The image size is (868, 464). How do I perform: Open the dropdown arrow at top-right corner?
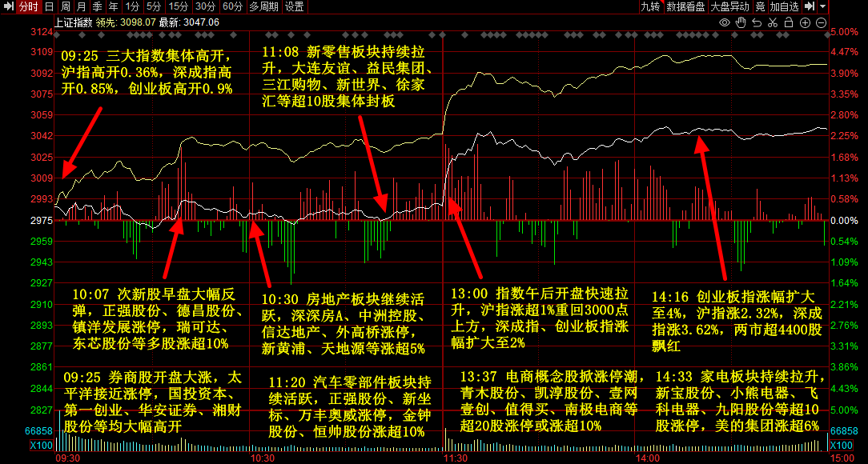(x=822, y=6)
